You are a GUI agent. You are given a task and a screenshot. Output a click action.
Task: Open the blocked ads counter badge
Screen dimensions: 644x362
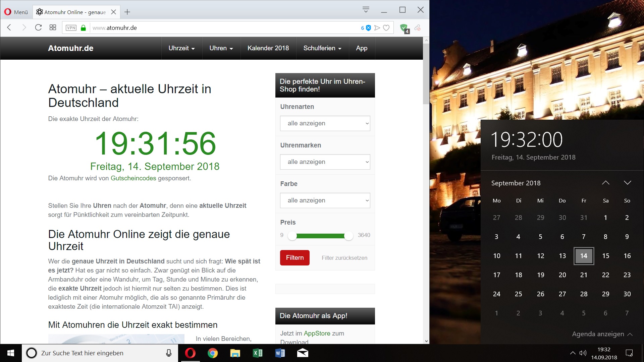pos(366,28)
